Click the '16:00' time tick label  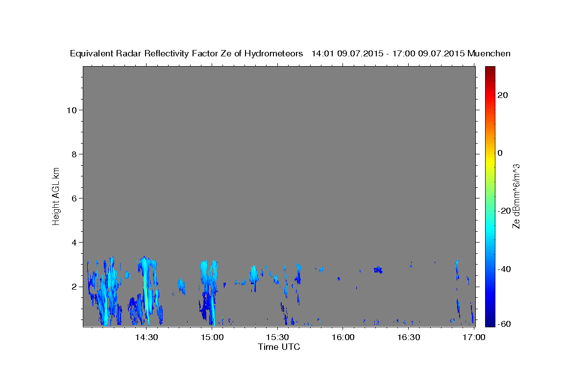coord(343,337)
